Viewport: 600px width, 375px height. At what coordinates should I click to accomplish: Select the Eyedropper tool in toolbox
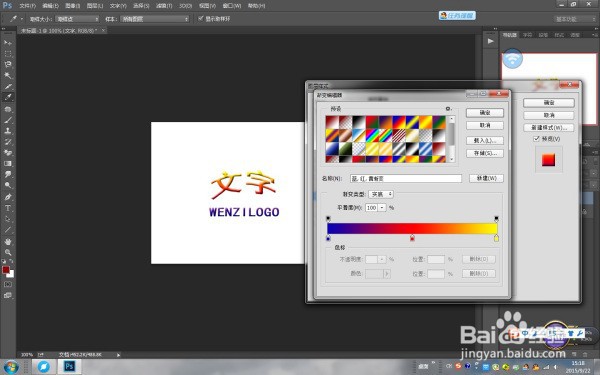[8, 97]
